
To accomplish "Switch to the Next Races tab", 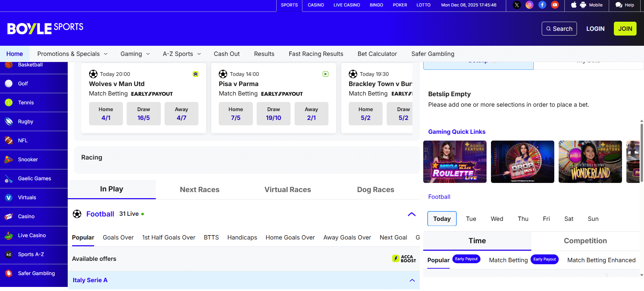I will click(200, 190).
